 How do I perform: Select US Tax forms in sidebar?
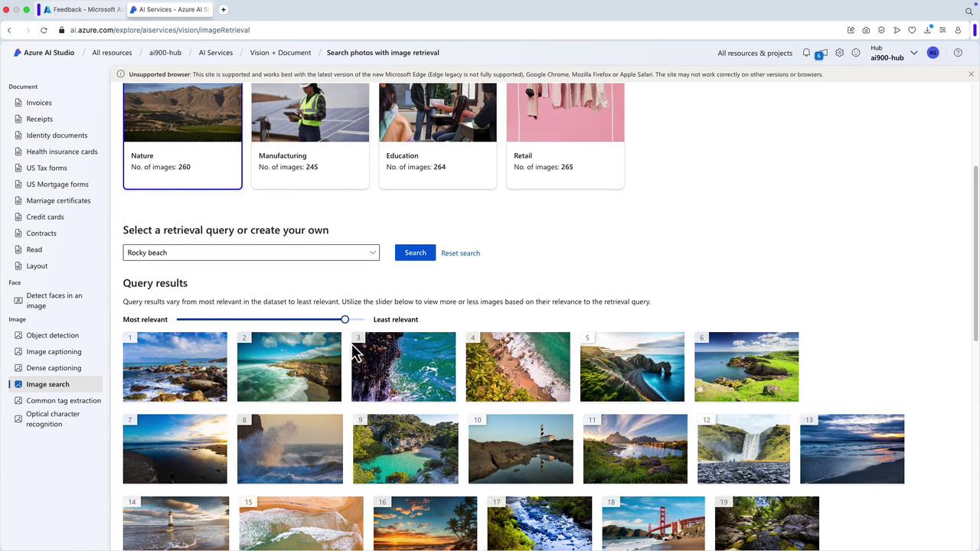[47, 168]
